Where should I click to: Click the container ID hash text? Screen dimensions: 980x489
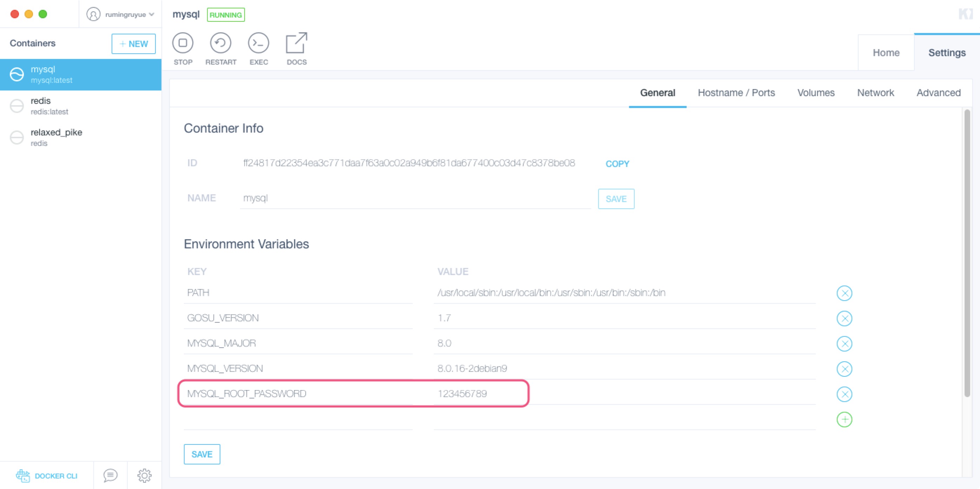[x=409, y=163]
